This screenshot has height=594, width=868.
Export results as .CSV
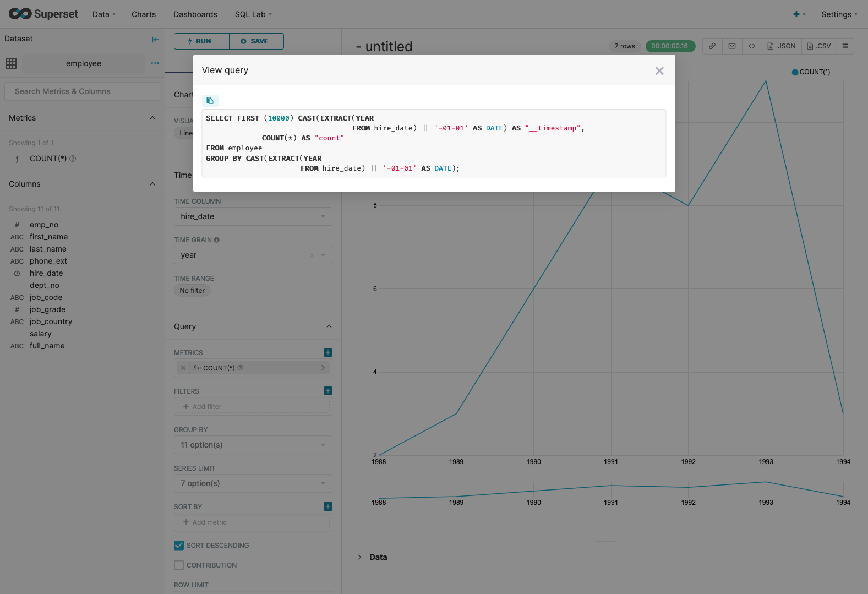click(x=819, y=46)
